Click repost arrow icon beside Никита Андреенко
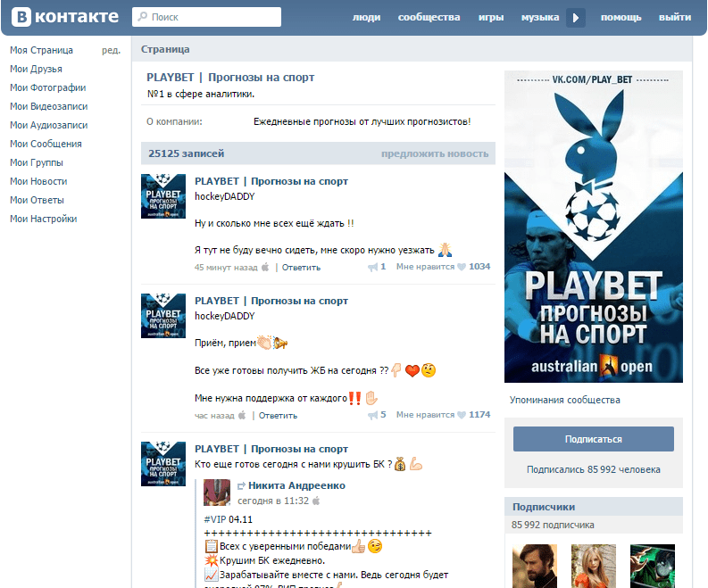This screenshot has width=708, height=588. 242,486
